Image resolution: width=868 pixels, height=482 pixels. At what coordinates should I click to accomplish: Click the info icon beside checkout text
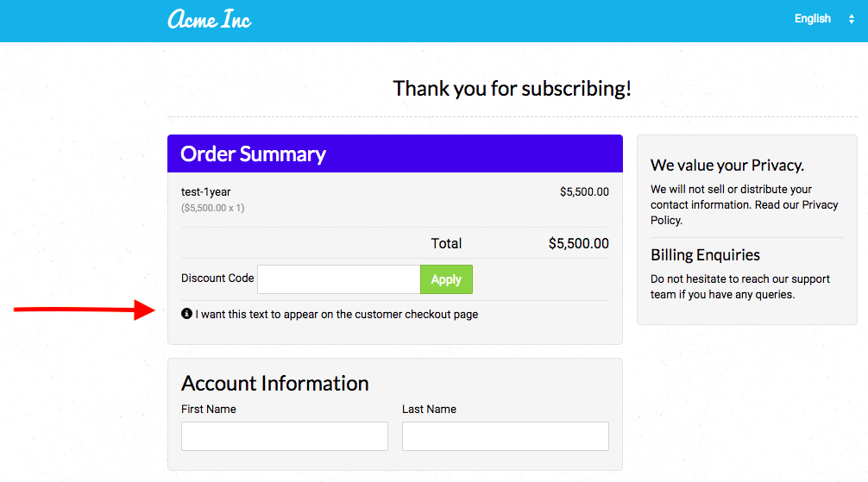(x=186, y=314)
